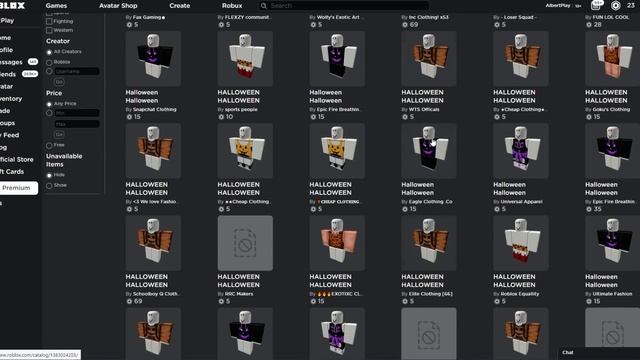Open the Games menu
This screenshot has width=640, height=360.
(x=56, y=6)
